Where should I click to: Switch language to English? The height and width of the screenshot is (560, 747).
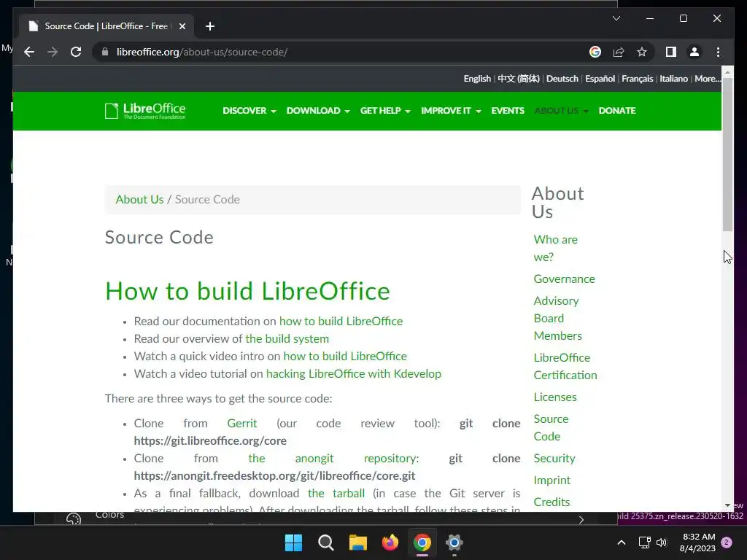point(477,79)
